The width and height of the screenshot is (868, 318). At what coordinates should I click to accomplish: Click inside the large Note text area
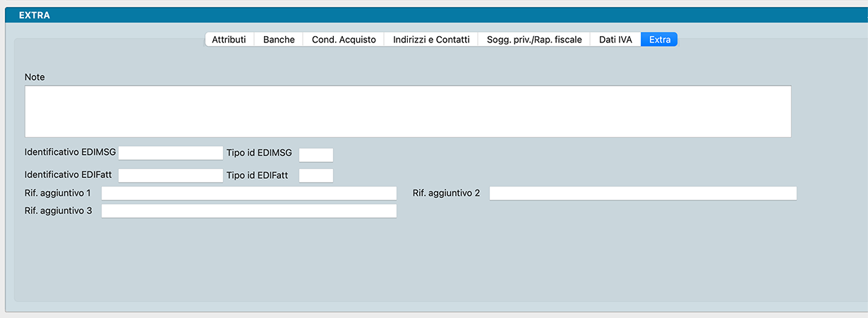coord(407,112)
